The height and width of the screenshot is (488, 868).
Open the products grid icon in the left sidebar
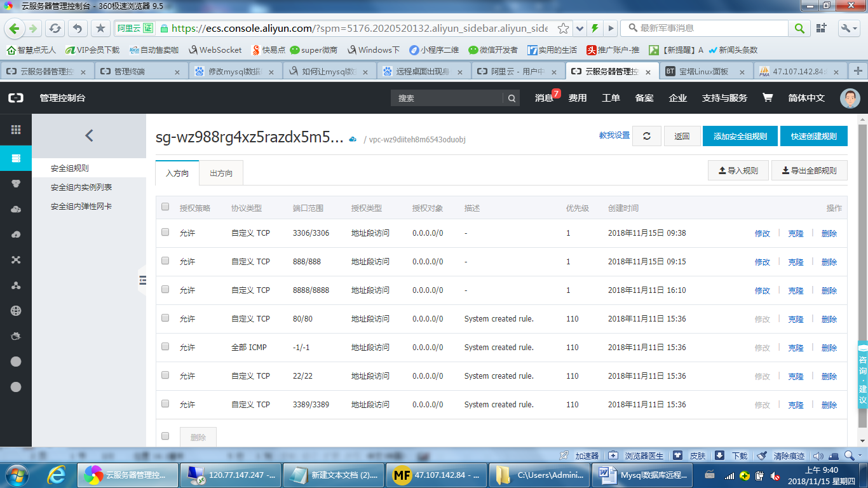(x=16, y=130)
